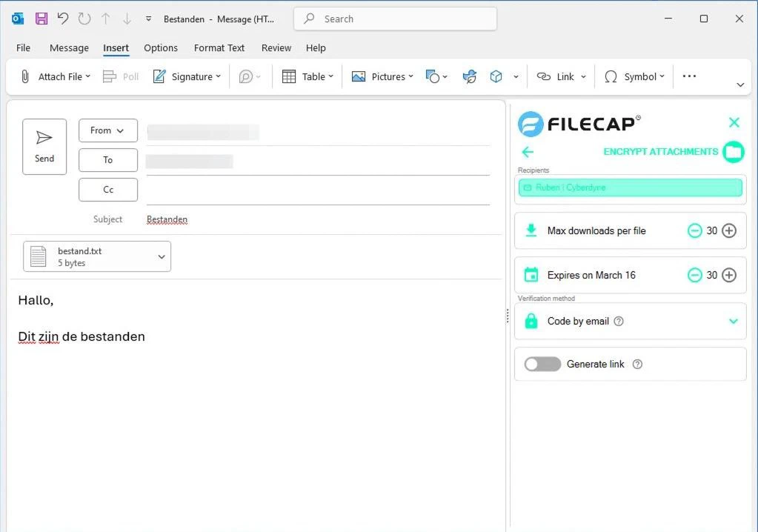The width and height of the screenshot is (758, 532).
Task: Click the FileCap logo
Action: pos(579,124)
